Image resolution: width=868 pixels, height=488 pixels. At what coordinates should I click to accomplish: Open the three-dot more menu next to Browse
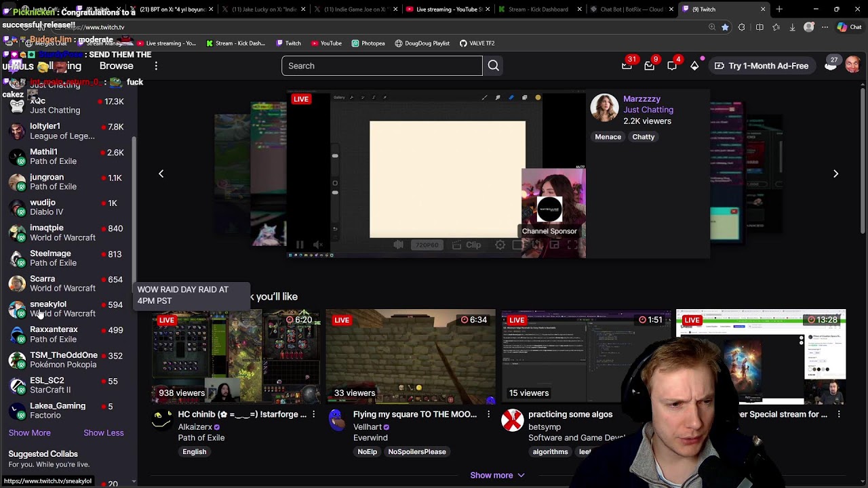pos(156,66)
